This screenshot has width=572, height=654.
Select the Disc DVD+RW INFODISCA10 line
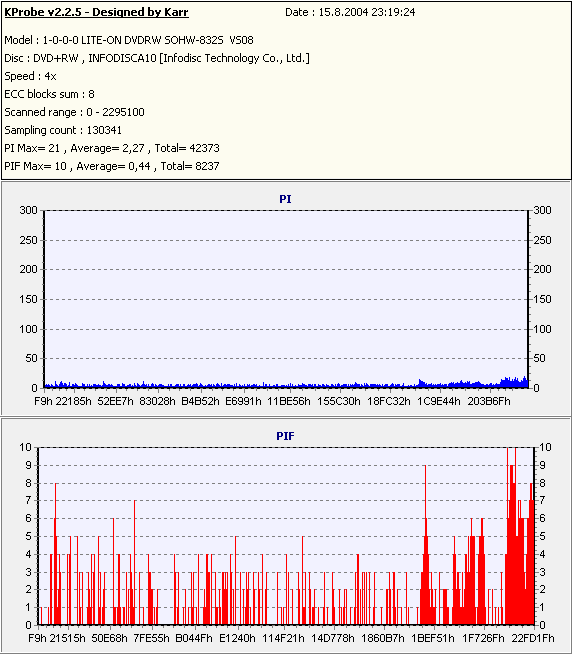(x=157, y=58)
